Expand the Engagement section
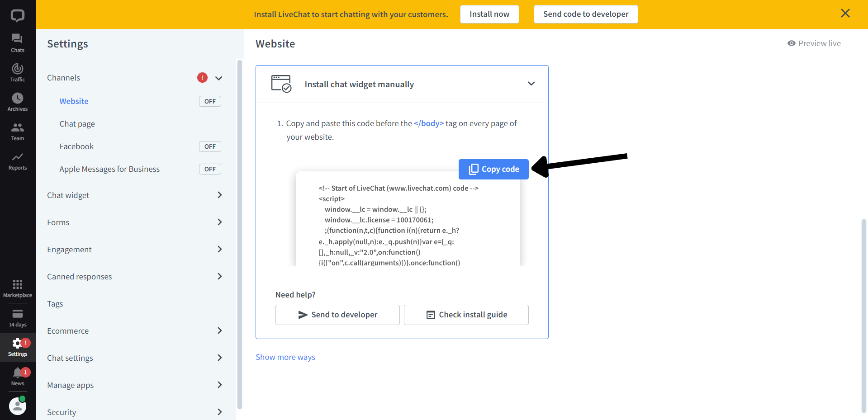 [219, 249]
